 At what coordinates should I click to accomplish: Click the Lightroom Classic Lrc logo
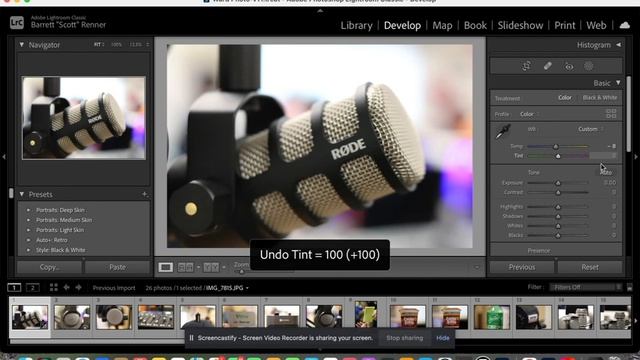click(17, 22)
